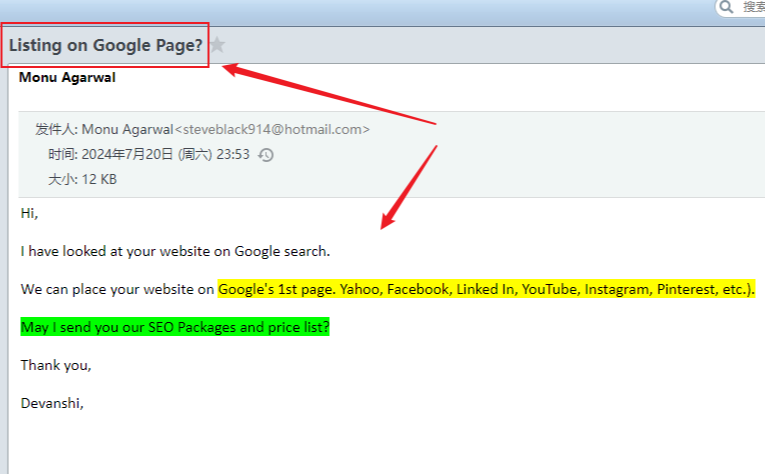765x474 pixels.
Task: Click 'We can place your website on' text
Action: [x=117, y=289]
